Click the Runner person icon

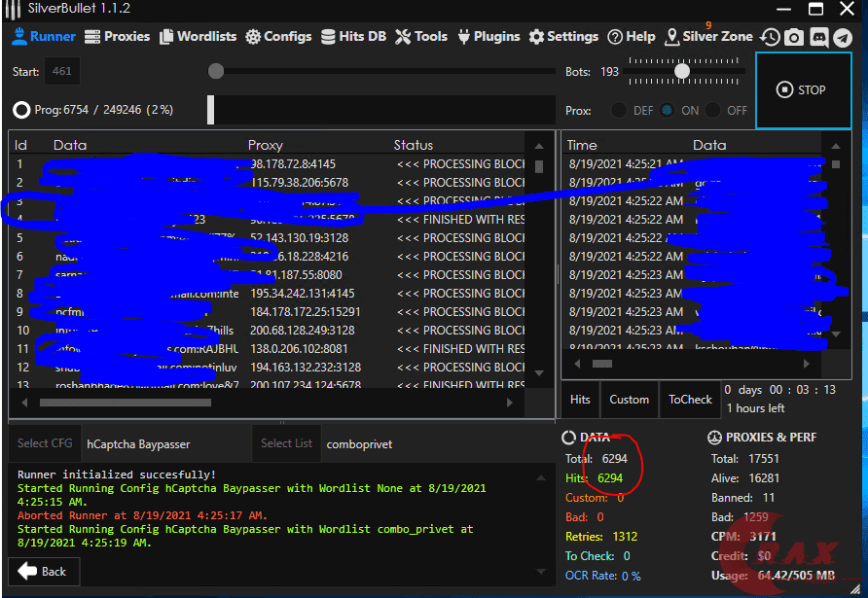(19, 36)
